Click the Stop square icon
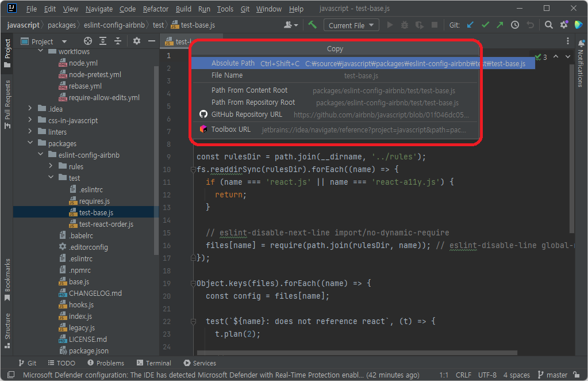 (435, 25)
